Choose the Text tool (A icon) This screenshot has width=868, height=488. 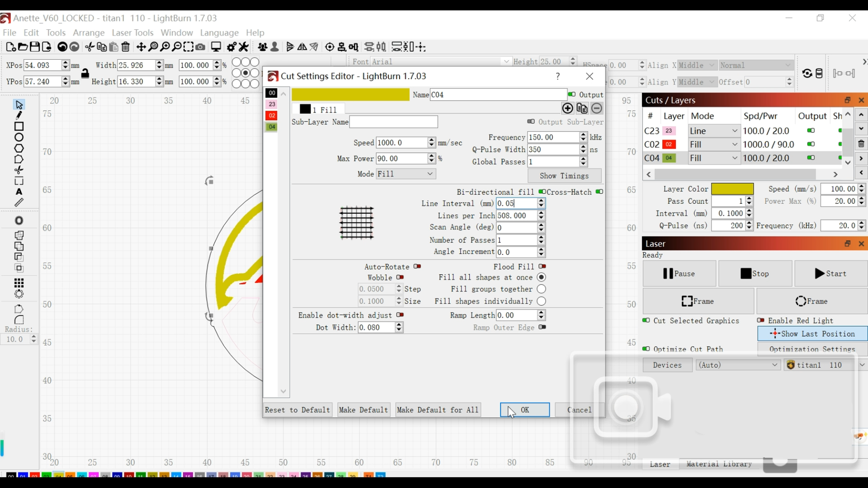(x=19, y=192)
